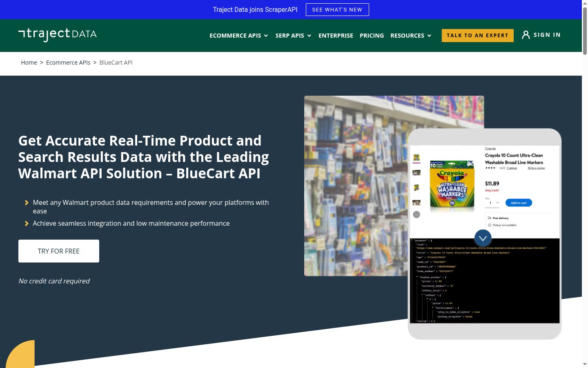
Task: Click the Talk to an Expert button
Action: point(477,36)
